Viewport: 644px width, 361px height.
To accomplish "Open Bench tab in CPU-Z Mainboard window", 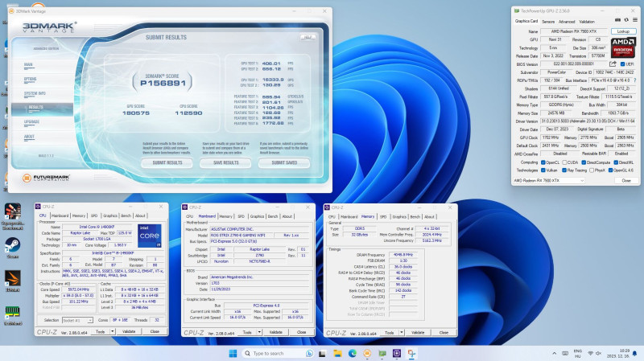I will coord(273,216).
